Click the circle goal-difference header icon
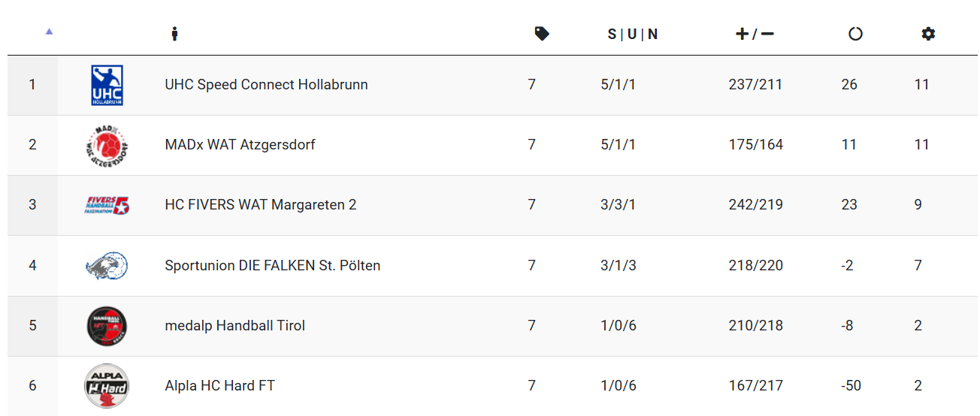 tap(855, 34)
